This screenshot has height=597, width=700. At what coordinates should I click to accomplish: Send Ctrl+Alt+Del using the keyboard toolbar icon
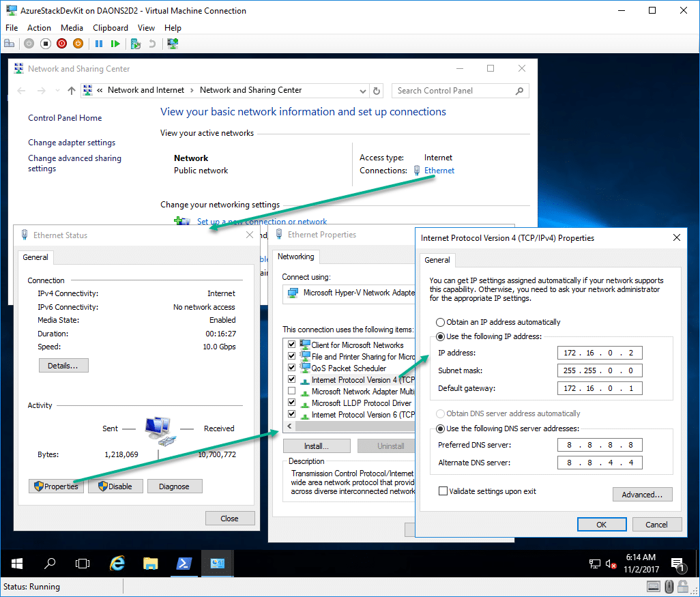(9, 44)
